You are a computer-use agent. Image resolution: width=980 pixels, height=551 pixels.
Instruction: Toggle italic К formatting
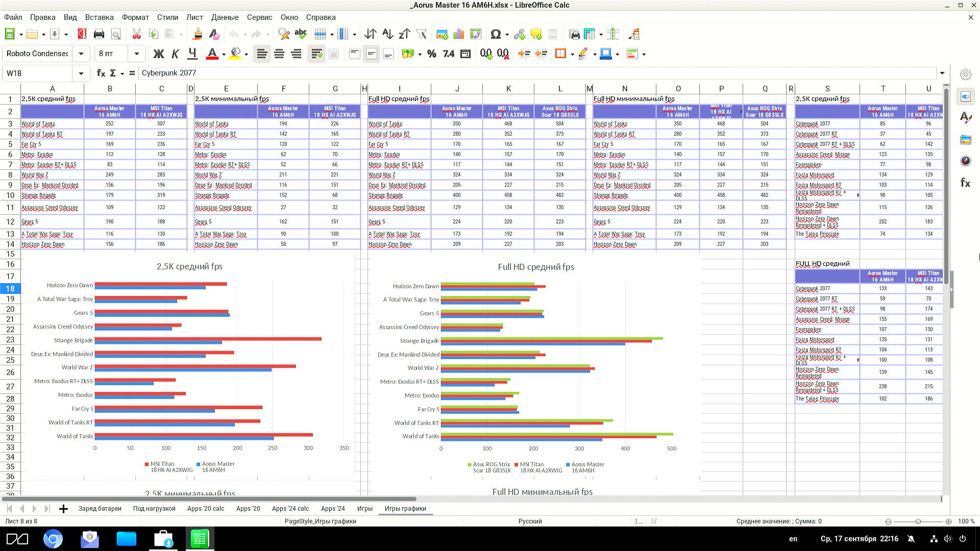click(175, 54)
